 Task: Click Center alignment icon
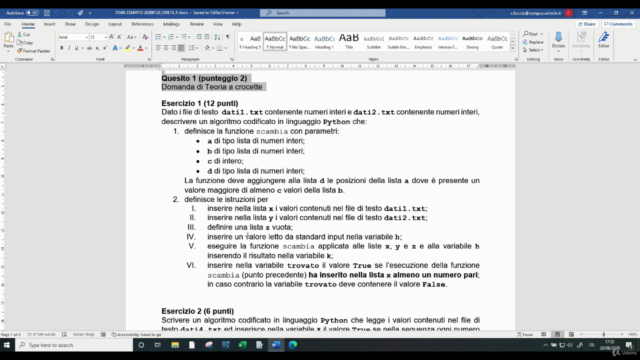166,48
